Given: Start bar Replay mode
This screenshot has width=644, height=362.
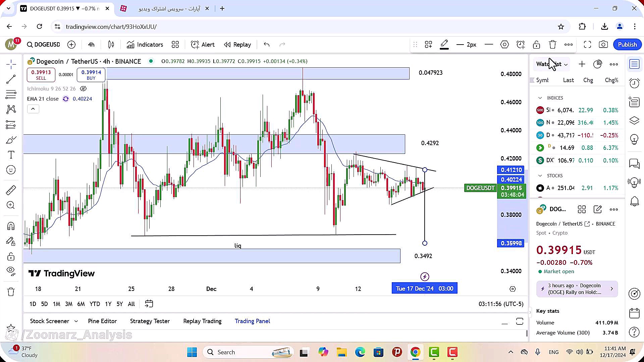Looking at the screenshot, I should [x=237, y=45].
